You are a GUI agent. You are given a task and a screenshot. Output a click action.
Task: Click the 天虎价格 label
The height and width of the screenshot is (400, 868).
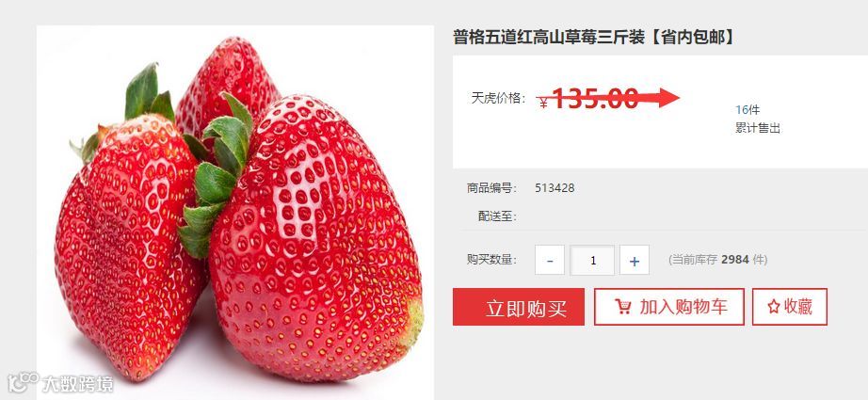[498, 99]
